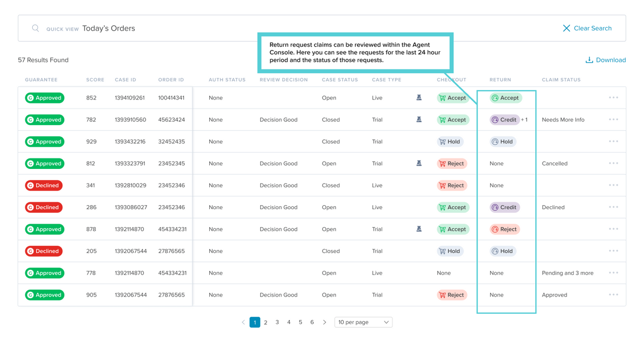Click the red Reject cart icon for order 23452345
This screenshot has width=644, height=362.
tap(443, 163)
